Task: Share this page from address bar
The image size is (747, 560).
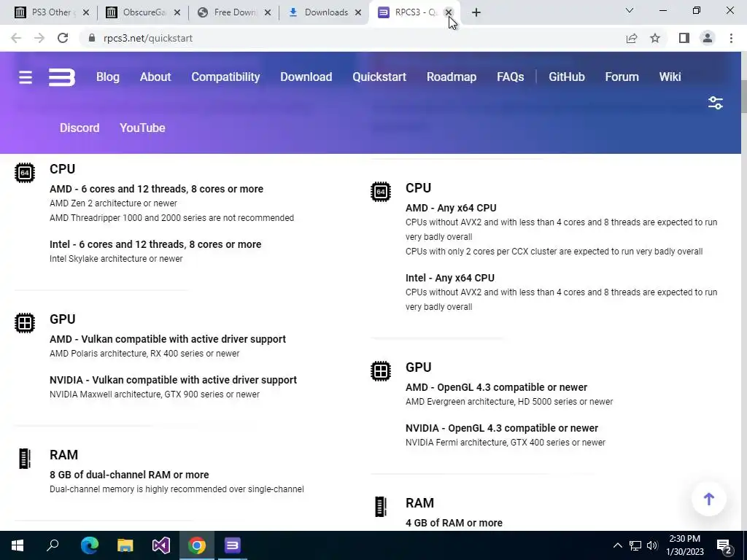Action: click(x=632, y=38)
